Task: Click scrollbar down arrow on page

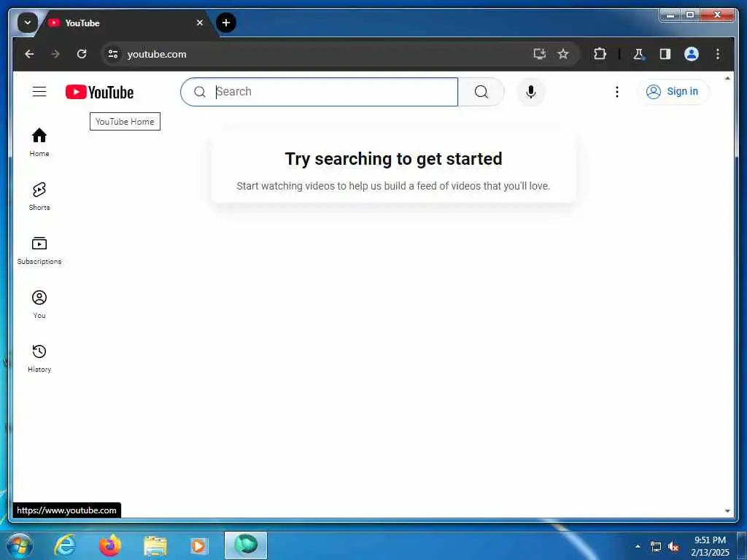Action: point(727,511)
